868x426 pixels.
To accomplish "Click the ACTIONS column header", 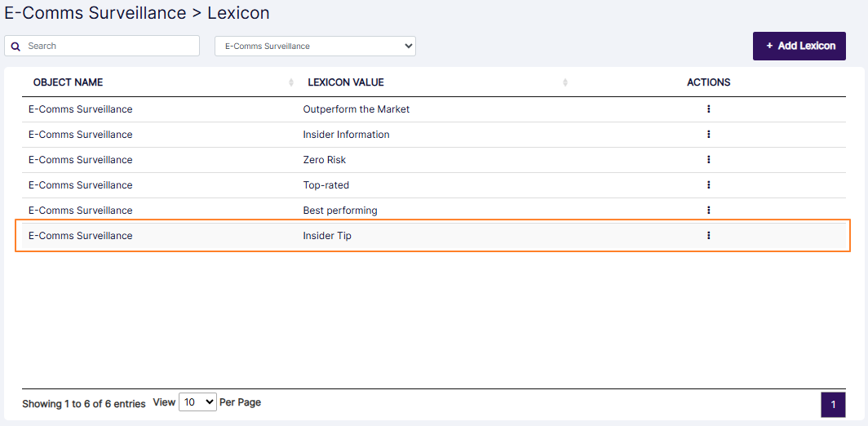I will pyautogui.click(x=709, y=82).
